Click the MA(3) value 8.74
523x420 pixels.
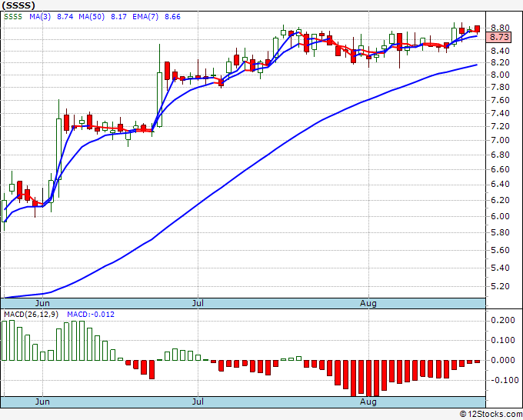[x=65, y=17]
